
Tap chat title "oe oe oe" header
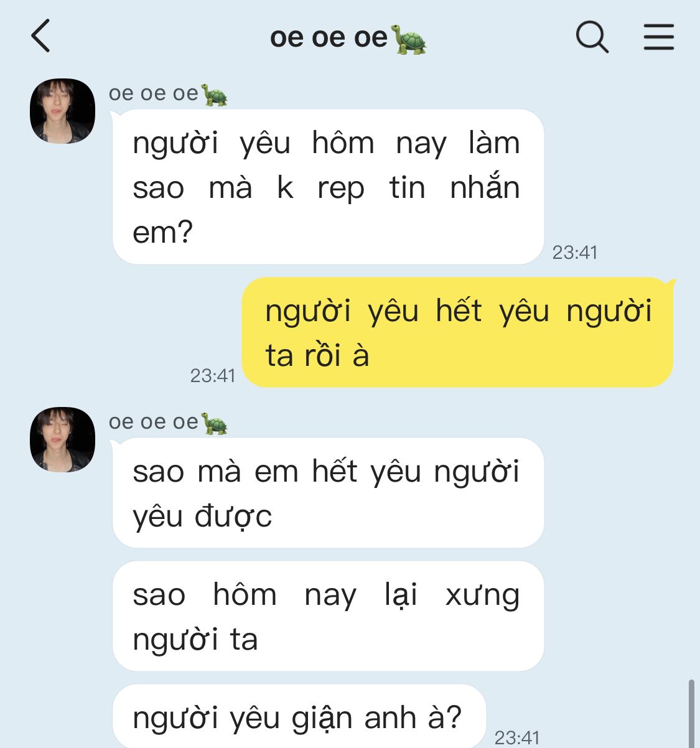(x=329, y=38)
